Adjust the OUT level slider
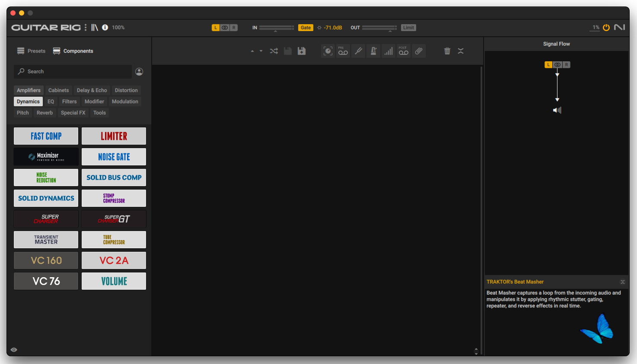Screen dimensions: 637x364 pos(379,28)
